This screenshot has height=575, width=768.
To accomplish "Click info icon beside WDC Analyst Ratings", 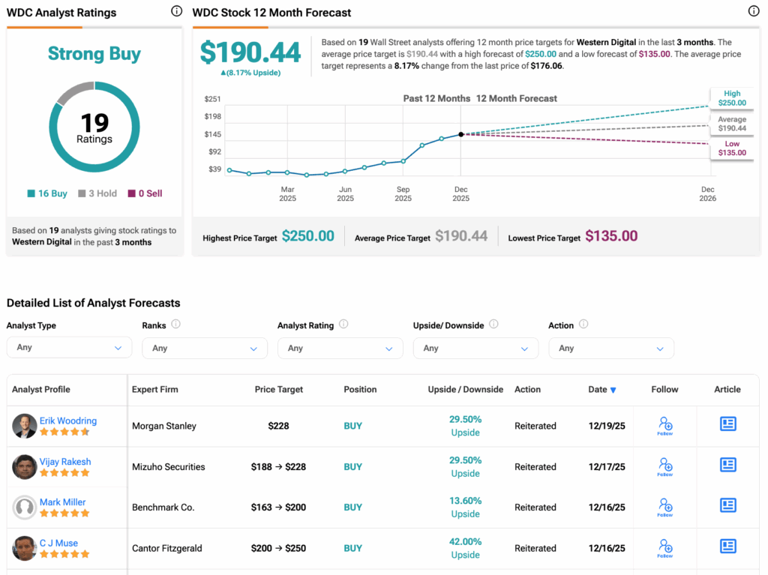I will [177, 12].
